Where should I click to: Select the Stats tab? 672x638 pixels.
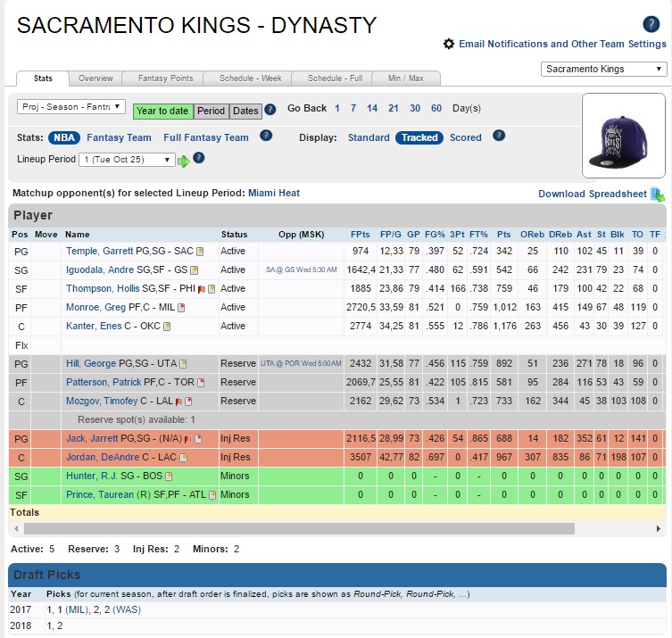(43, 79)
